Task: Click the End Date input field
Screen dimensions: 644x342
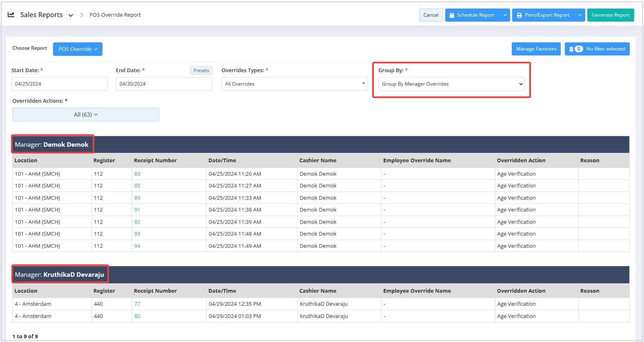Action: 164,84
